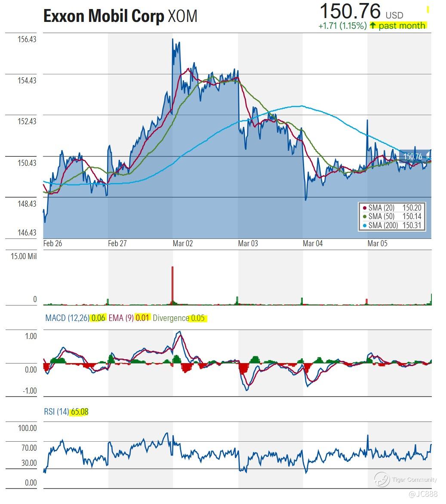This screenshot has height=504, width=446.
Task: Click the Feb 27 date label
Action: tap(117, 244)
